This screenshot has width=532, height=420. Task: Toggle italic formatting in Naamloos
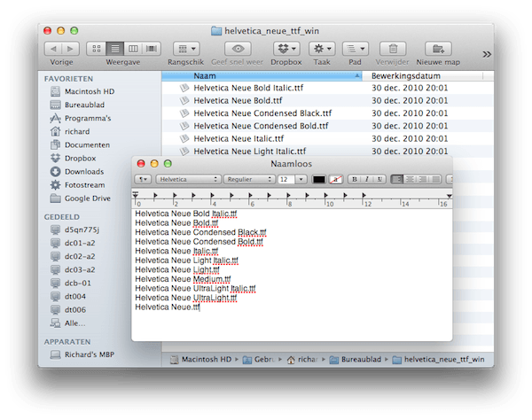click(x=367, y=179)
